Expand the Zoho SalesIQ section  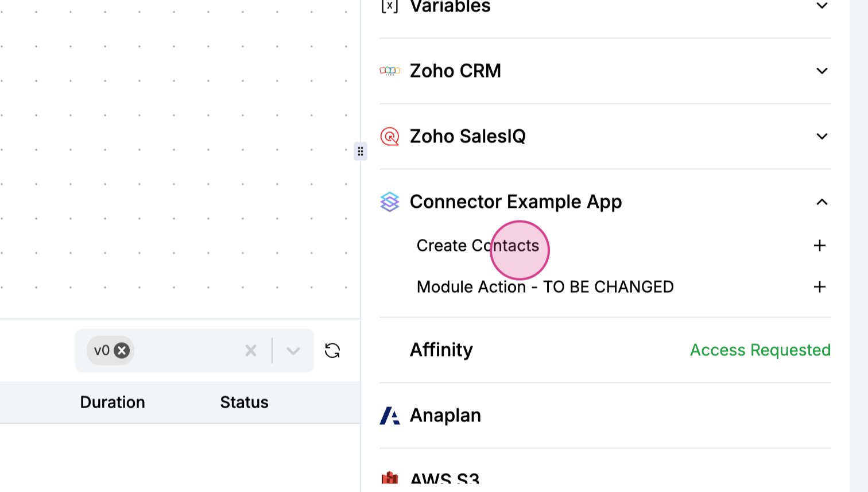coord(822,136)
